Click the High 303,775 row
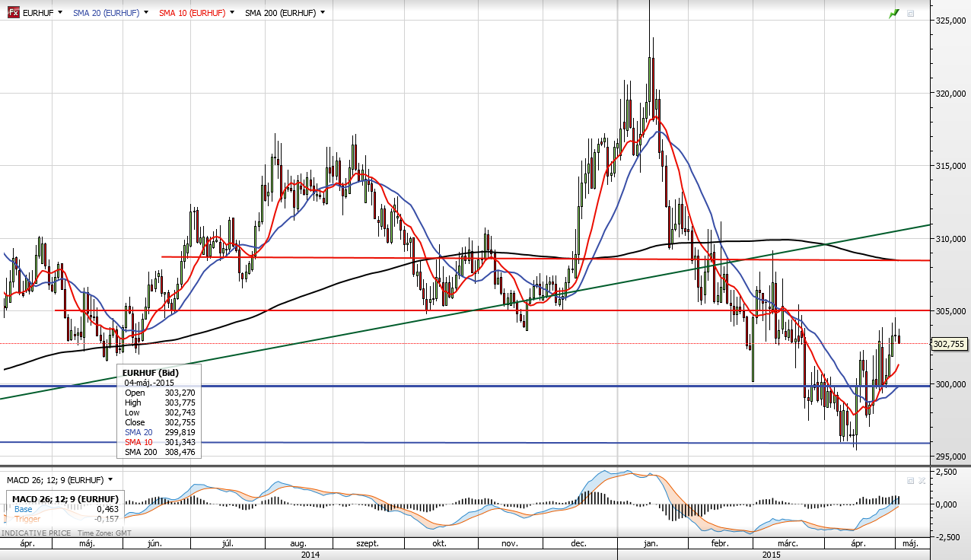 click(160, 402)
